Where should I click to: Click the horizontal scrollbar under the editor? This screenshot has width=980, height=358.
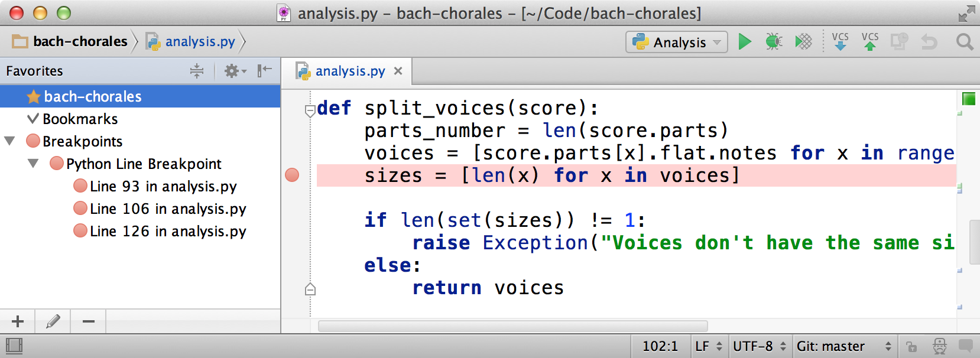pyautogui.click(x=512, y=326)
